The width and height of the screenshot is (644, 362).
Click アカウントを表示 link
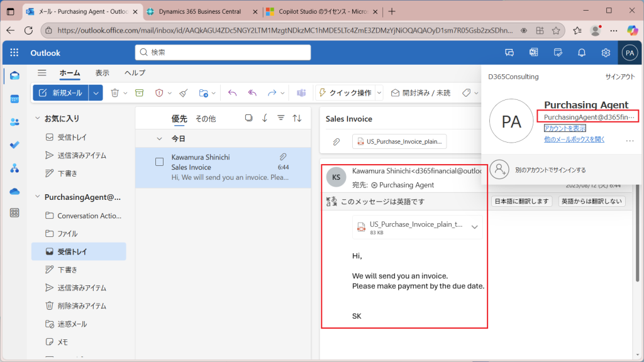point(565,128)
